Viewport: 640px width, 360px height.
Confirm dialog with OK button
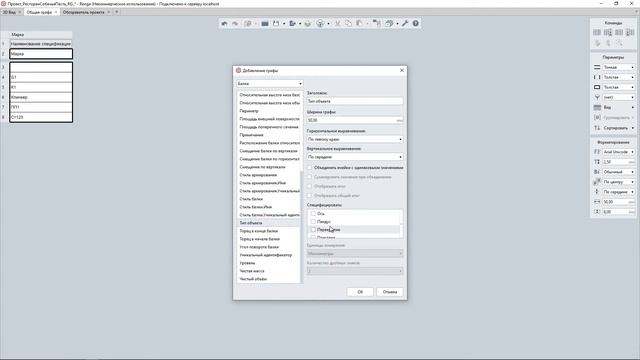[360, 292]
